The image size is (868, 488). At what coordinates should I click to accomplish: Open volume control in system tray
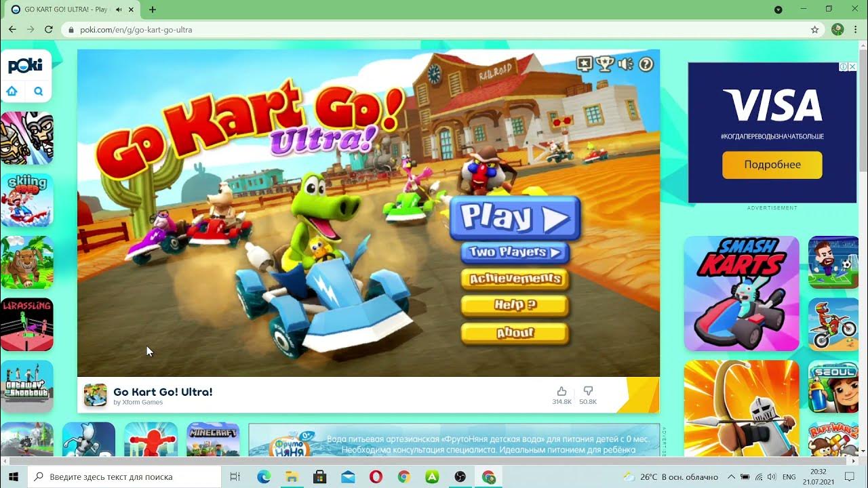pos(771,476)
